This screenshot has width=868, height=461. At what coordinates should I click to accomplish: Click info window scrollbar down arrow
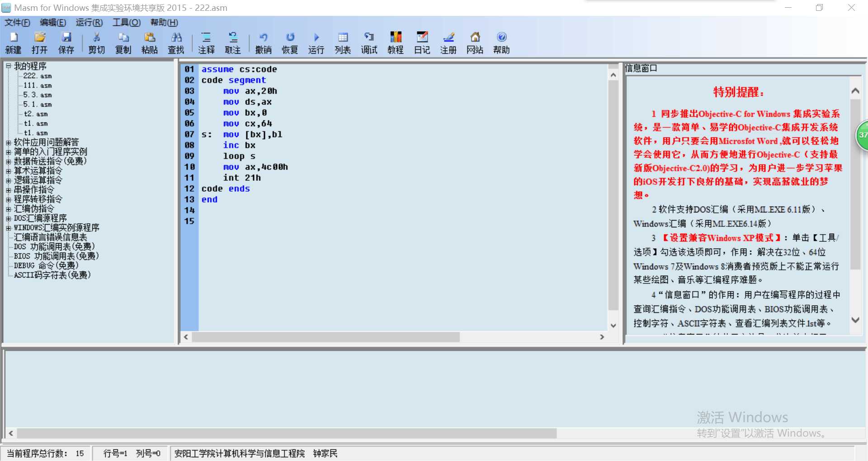[855, 320]
